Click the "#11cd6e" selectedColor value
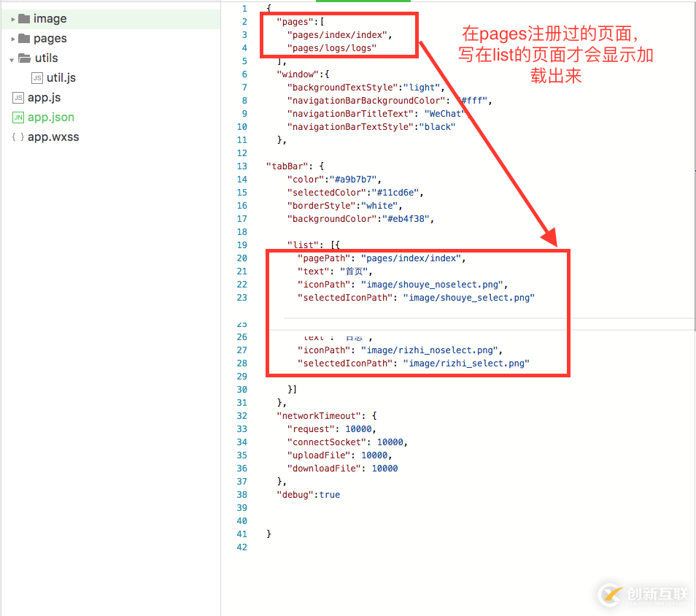Image resolution: width=696 pixels, height=616 pixels. click(x=395, y=193)
